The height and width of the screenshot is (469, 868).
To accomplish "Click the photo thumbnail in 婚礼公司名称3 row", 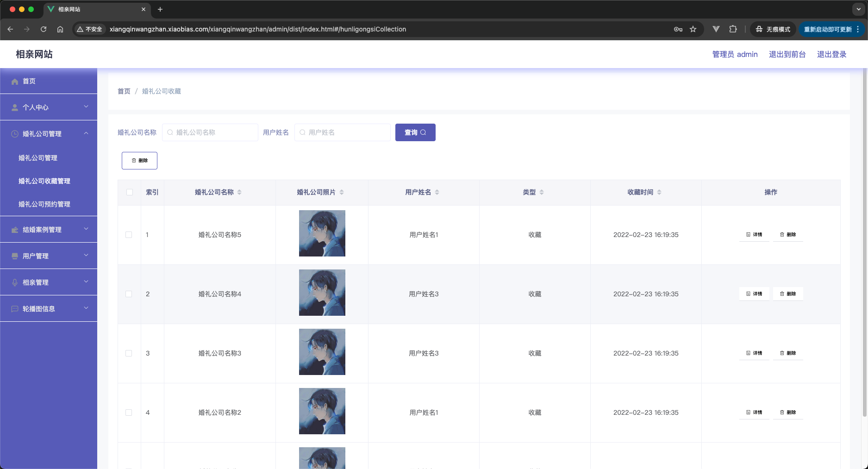I will click(322, 352).
